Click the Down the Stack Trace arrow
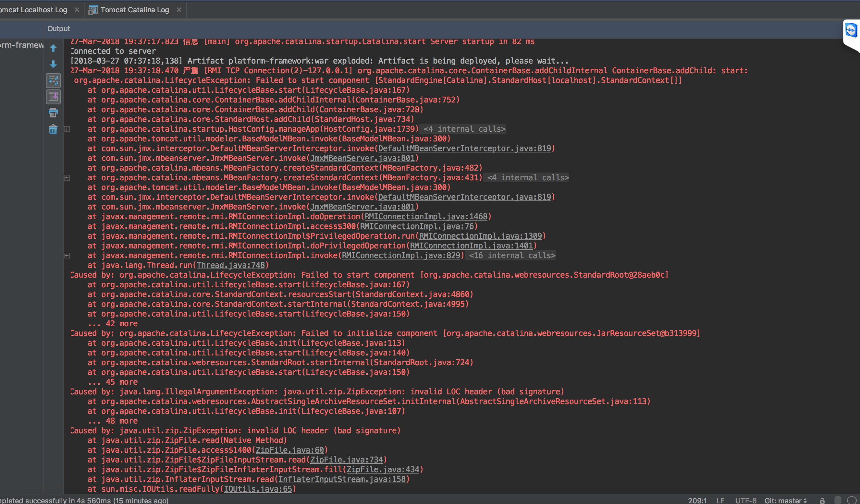The height and width of the screenshot is (504, 860). (x=53, y=64)
